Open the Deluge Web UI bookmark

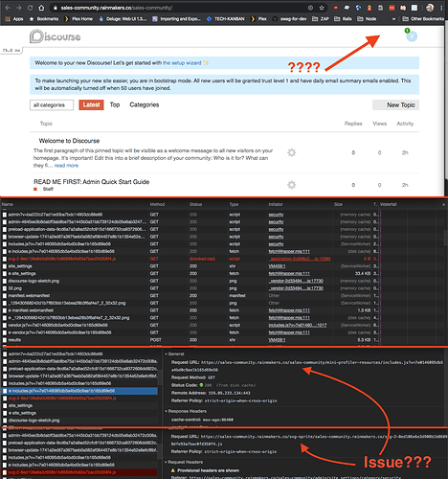click(x=123, y=19)
